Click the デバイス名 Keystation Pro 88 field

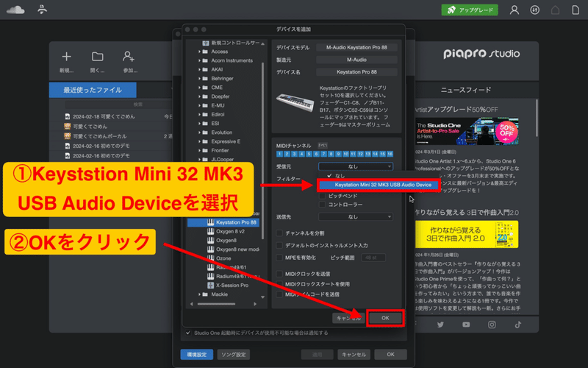click(x=356, y=71)
